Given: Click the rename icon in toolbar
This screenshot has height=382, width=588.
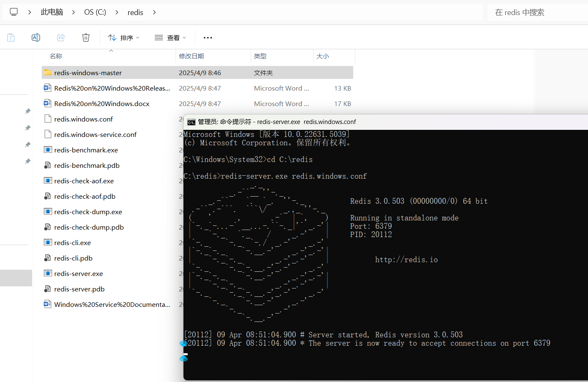Looking at the screenshot, I should [36, 38].
